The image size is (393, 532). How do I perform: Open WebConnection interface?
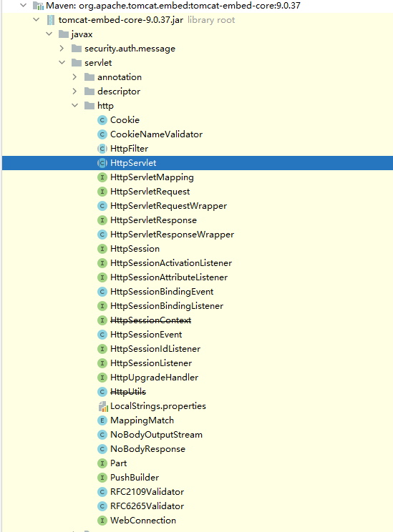[x=143, y=520]
